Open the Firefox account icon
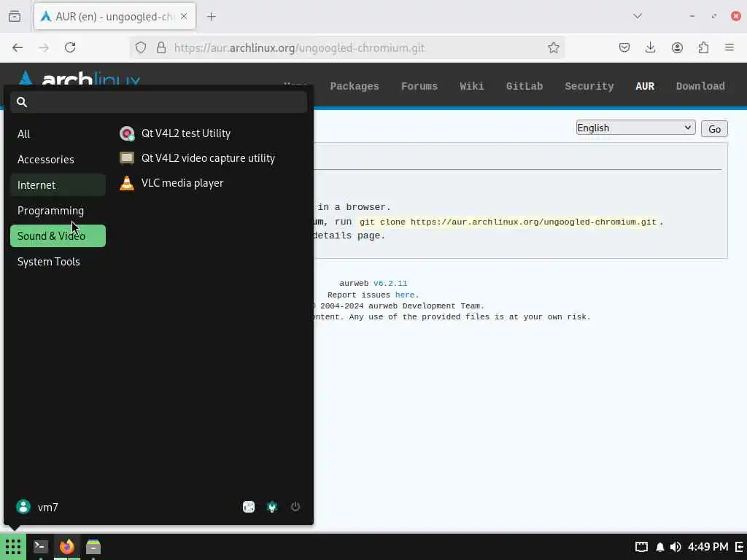747x560 pixels. (x=677, y=47)
